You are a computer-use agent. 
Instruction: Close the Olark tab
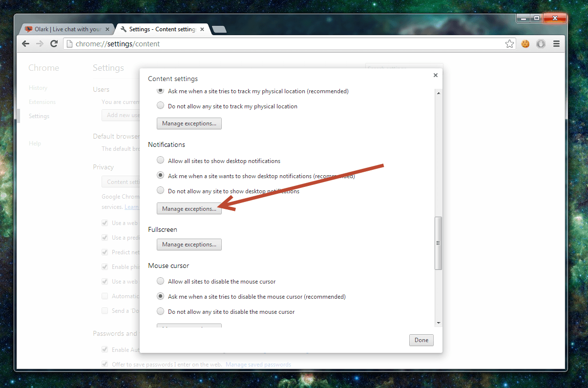[x=107, y=29]
